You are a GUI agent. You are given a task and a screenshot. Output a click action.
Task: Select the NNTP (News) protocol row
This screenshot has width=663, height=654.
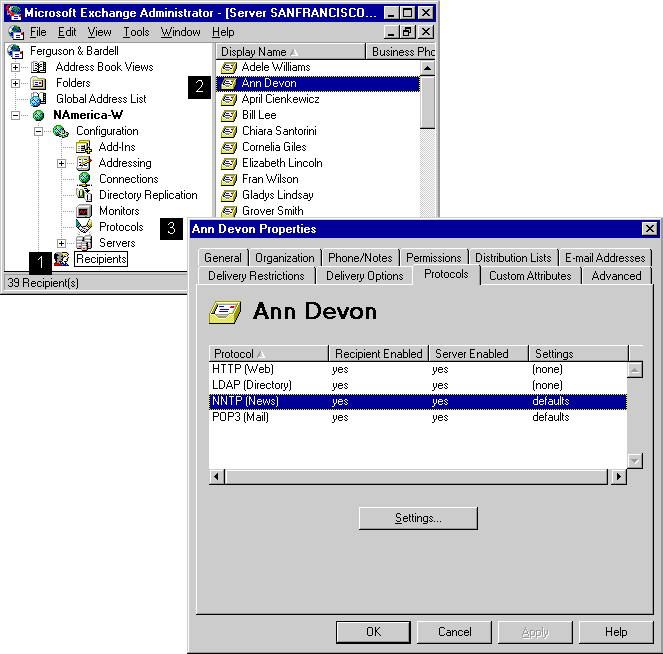[x=418, y=401]
